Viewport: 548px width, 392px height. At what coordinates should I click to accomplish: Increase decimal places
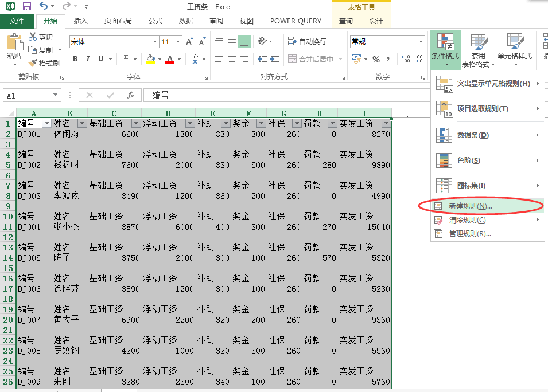[406, 59]
